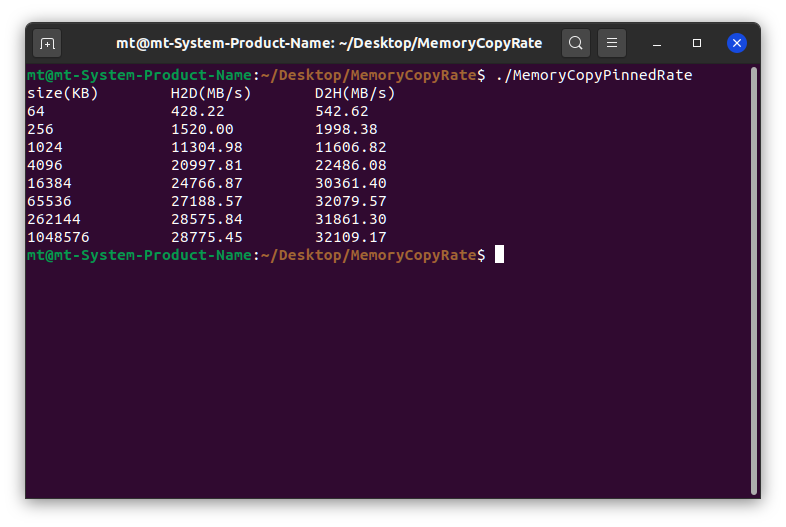This screenshot has height=527, width=786.
Task: Click the size(KB) column header
Action: [63, 93]
